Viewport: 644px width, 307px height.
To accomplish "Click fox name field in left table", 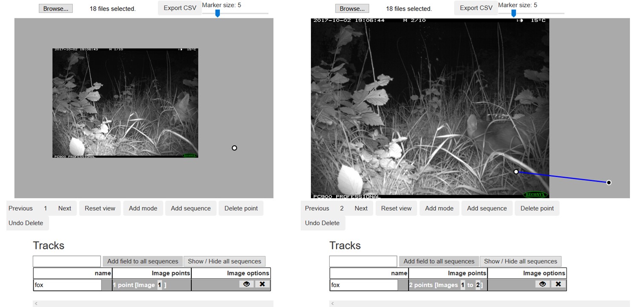I will [x=67, y=285].
